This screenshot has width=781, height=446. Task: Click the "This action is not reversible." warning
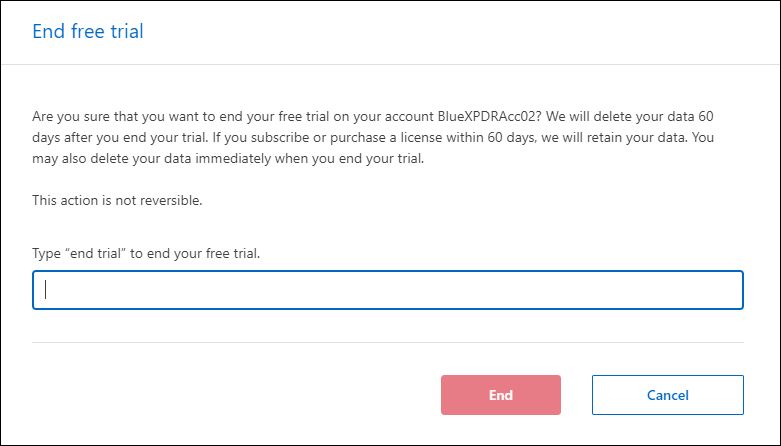118,200
